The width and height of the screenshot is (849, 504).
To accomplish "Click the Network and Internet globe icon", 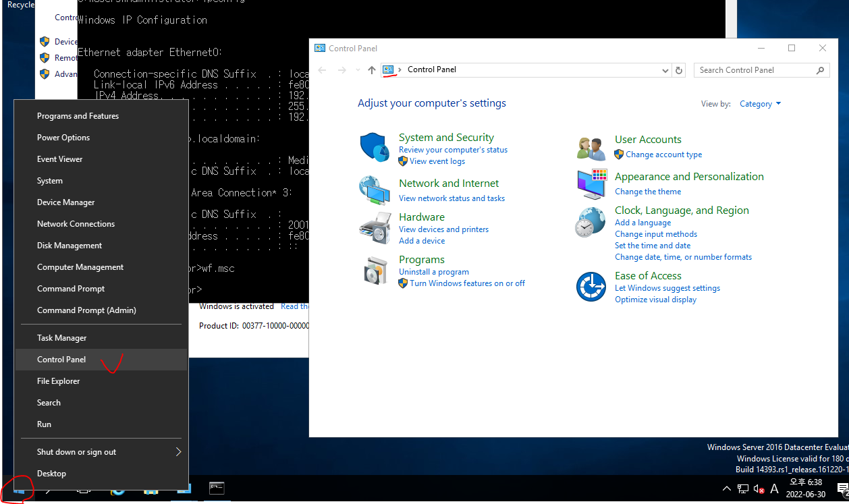I will pyautogui.click(x=375, y=190).
